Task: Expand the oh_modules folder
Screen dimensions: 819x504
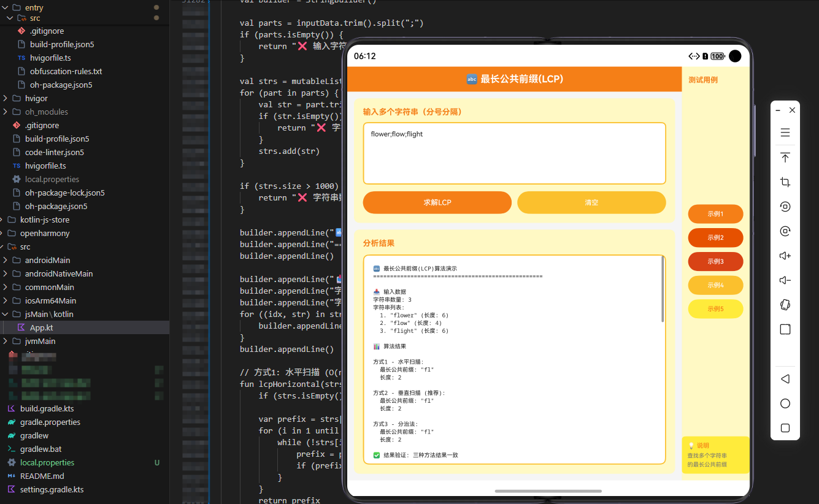Action: [5, 112]
